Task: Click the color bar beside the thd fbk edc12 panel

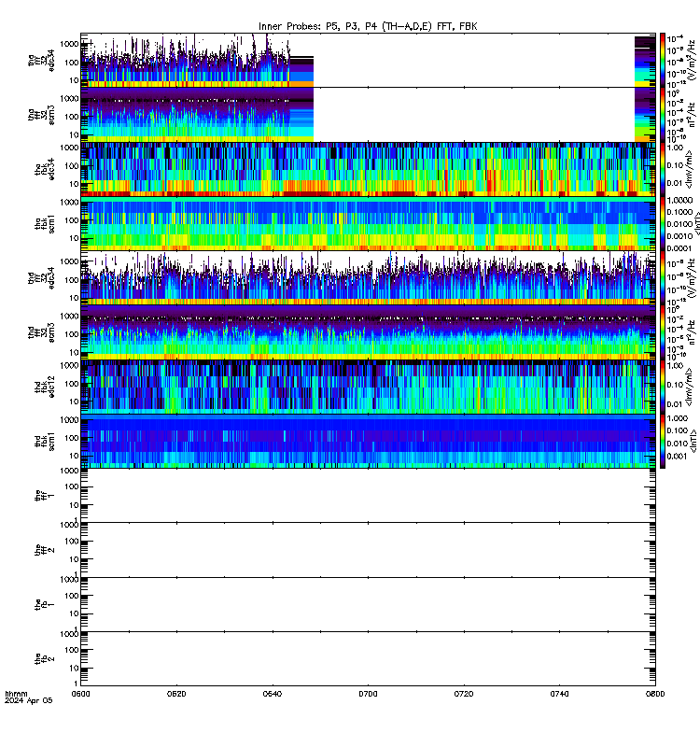Action: pyautogui.click(x=663, y=387)
